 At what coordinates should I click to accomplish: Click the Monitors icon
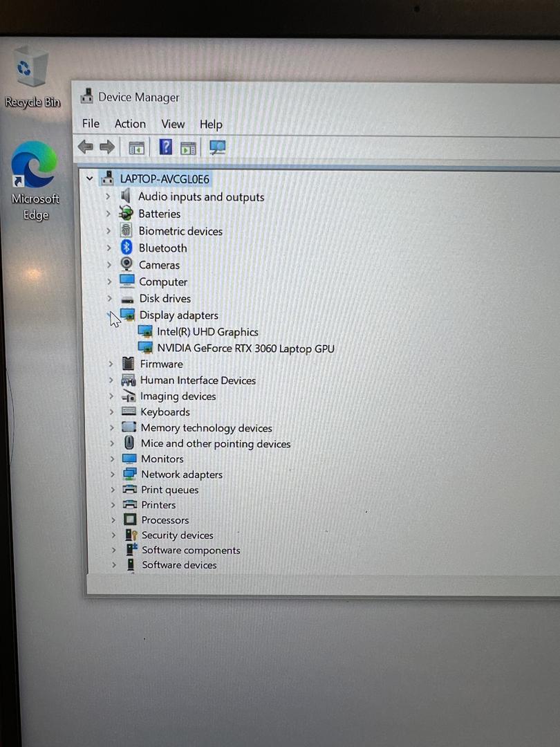[129, 459]
